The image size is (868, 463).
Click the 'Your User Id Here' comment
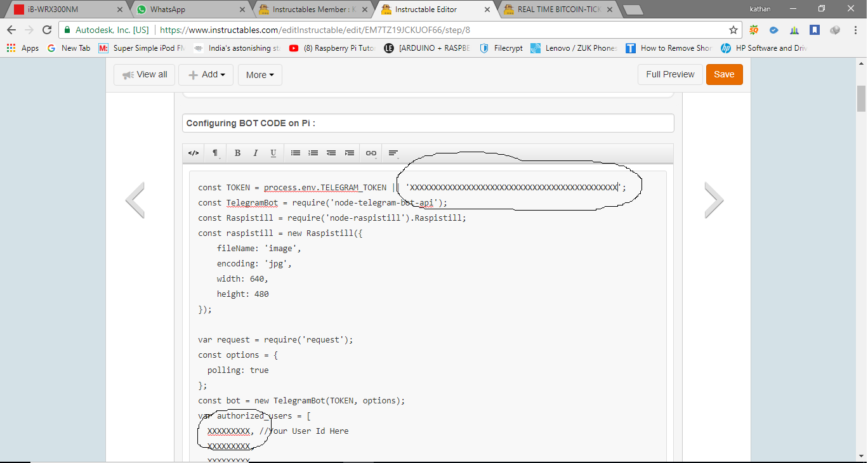click(304, 431)
